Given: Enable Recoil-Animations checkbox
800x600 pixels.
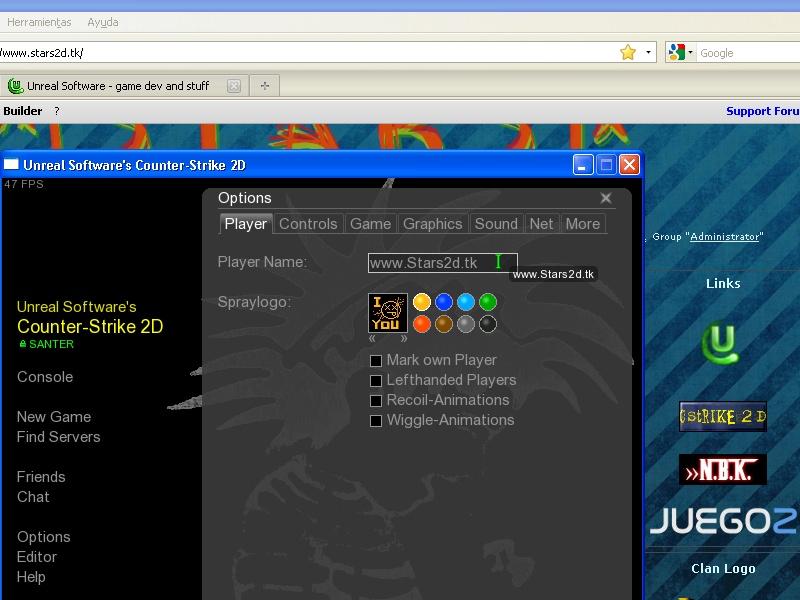Looking at the screenshot, I should point(376,401).
